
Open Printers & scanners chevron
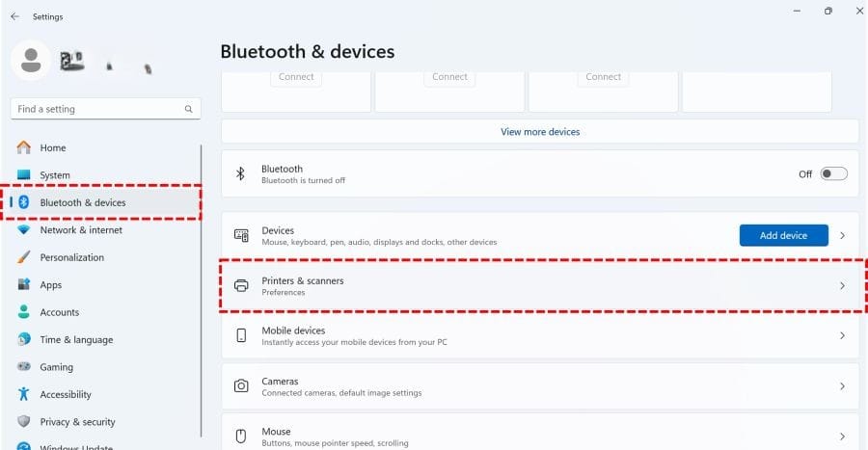842,286
